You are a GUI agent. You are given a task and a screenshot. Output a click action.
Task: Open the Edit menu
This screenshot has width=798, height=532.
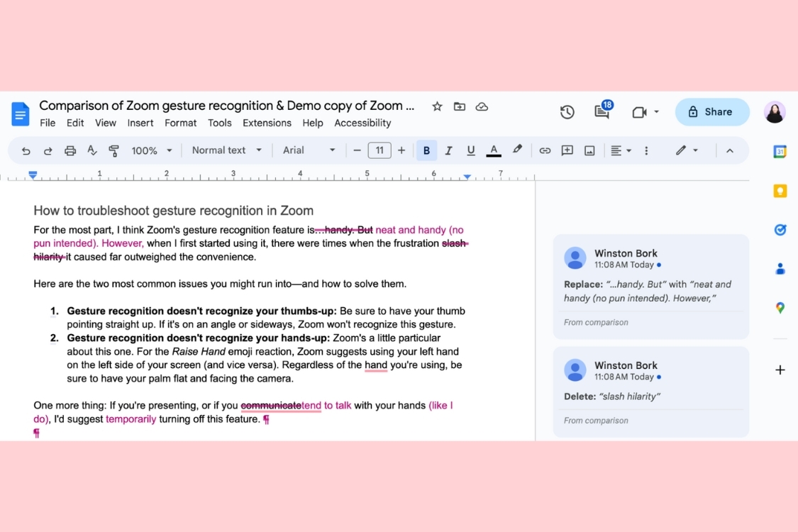tap(74, 123)
